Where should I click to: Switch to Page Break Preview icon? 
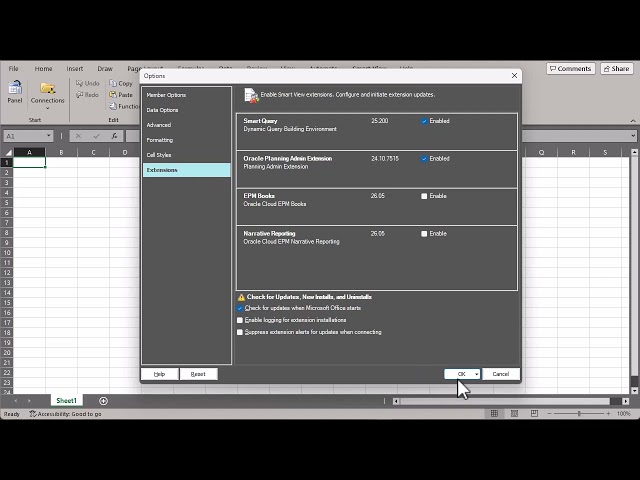point(534,413)
